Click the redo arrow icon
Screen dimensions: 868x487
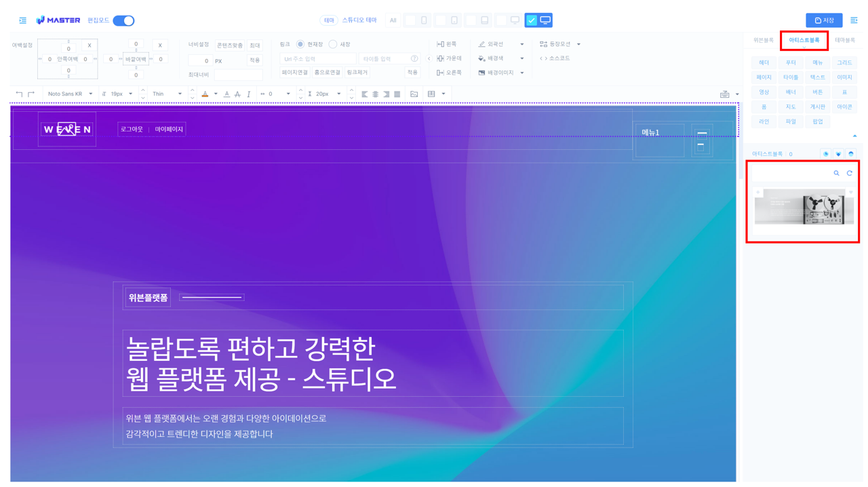31,94
